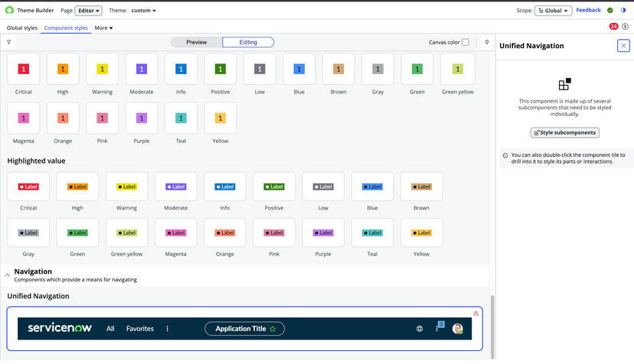Enable the Canvas color checkbox

tap(466, 43)
